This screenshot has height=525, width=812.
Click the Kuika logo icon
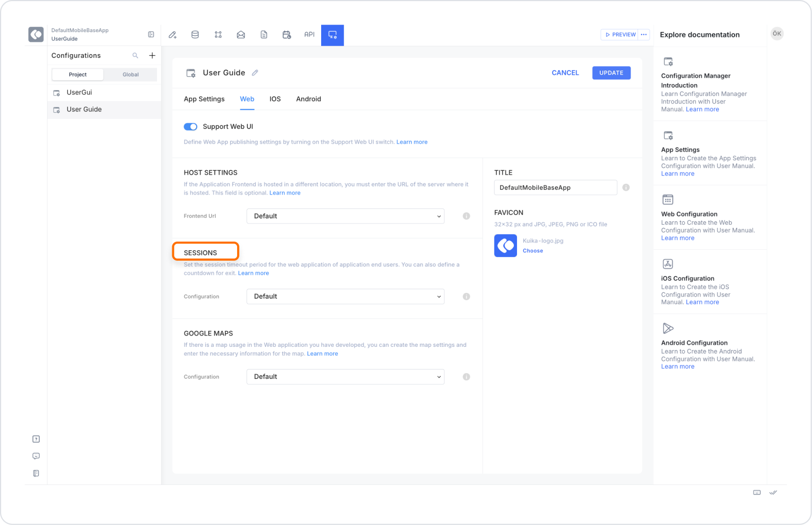click(x=36, y=35)
